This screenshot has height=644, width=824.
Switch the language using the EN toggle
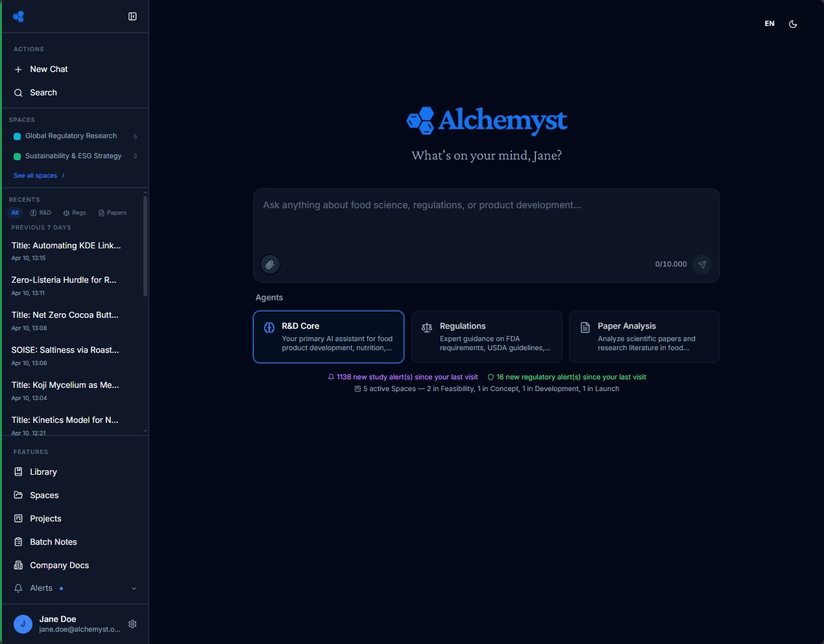click(769, 24)
